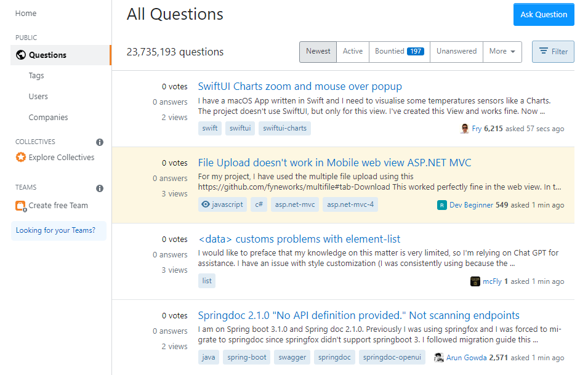Screen dimensions: 588x375
Task: Click the Create free Team link
Action: point(58,206)
